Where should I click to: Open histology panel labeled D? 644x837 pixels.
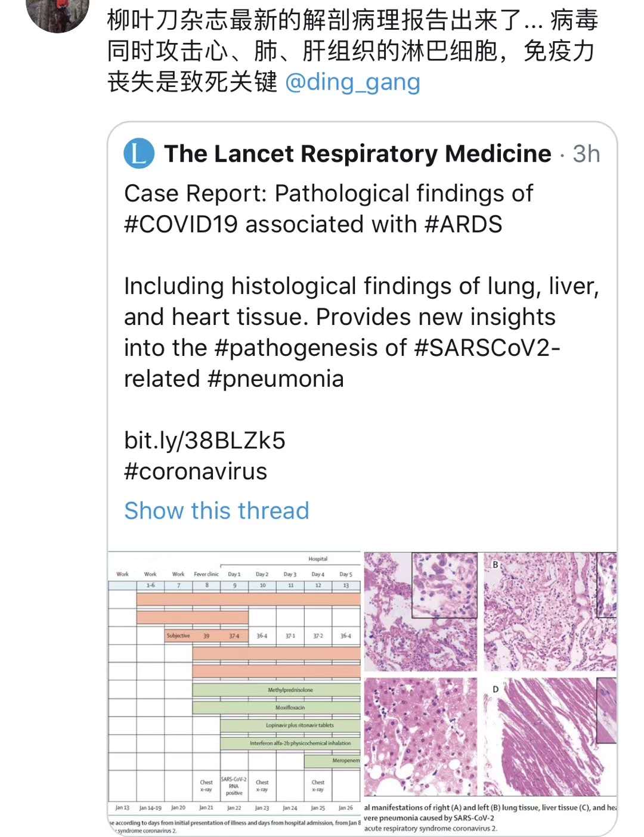pyautogui.click(x=550, y=736)
